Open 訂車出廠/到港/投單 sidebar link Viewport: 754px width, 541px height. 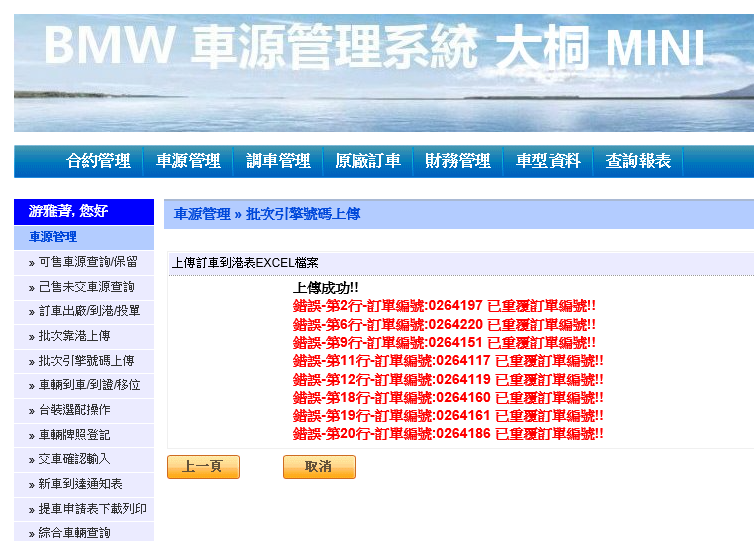[x=89, y=311]
